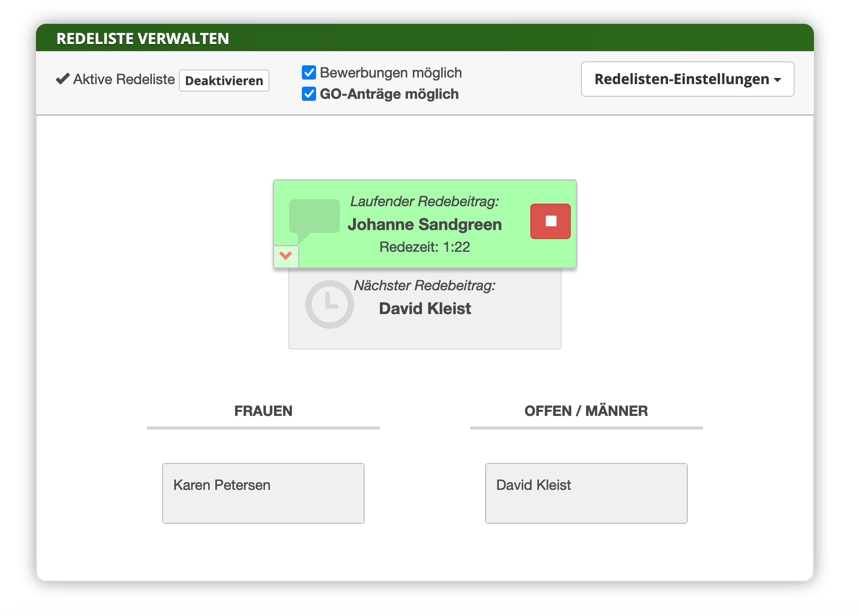Click the speaker name Johanne Sandgreen
The width and height of the screenshot is (859, 616).
click(424, 224)
